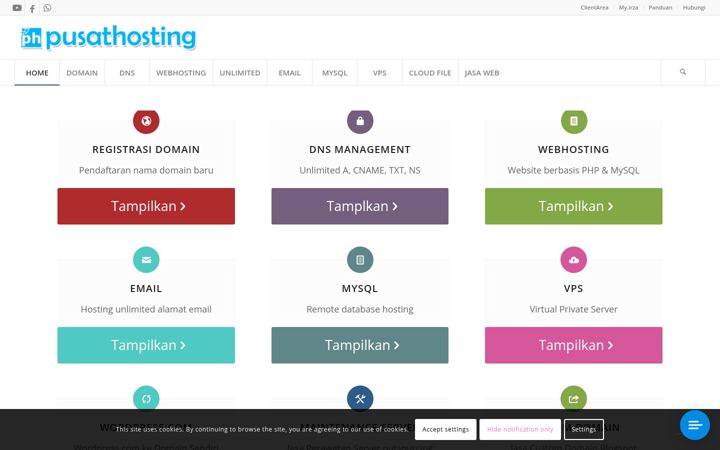Click 'Pendaftaran nama domain baru' text

point(146,170)
